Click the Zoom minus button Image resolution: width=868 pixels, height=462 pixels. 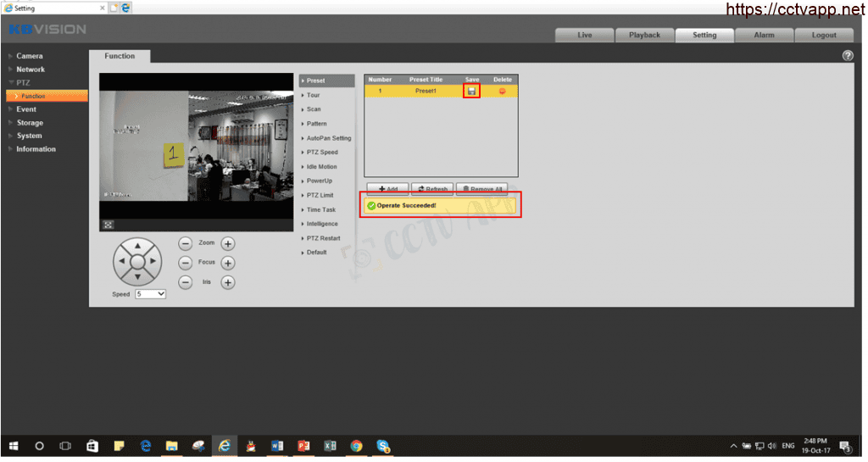click(186, 243)
